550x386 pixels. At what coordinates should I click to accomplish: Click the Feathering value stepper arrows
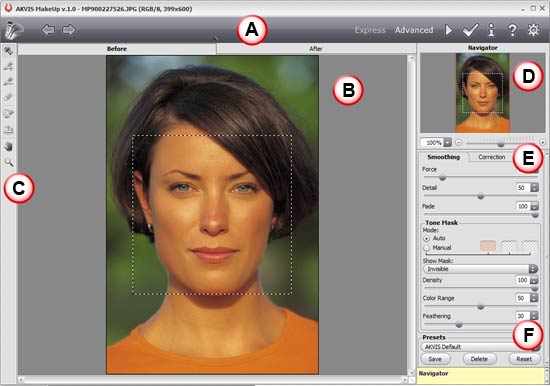coord(534,316)
